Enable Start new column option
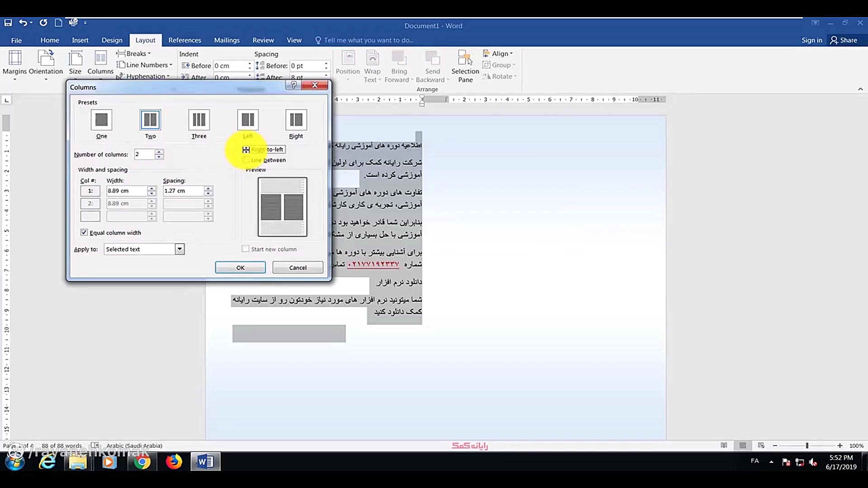The width and height of the screenshot is (868, 488). [x=245, y=249]
